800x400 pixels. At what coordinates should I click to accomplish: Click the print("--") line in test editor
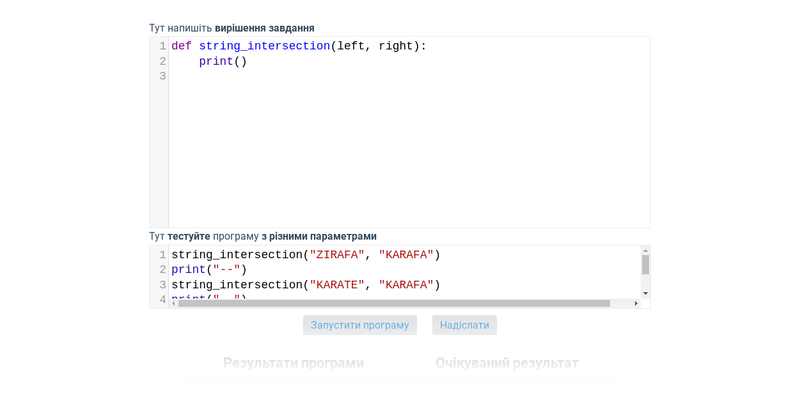tap(209, 270)
